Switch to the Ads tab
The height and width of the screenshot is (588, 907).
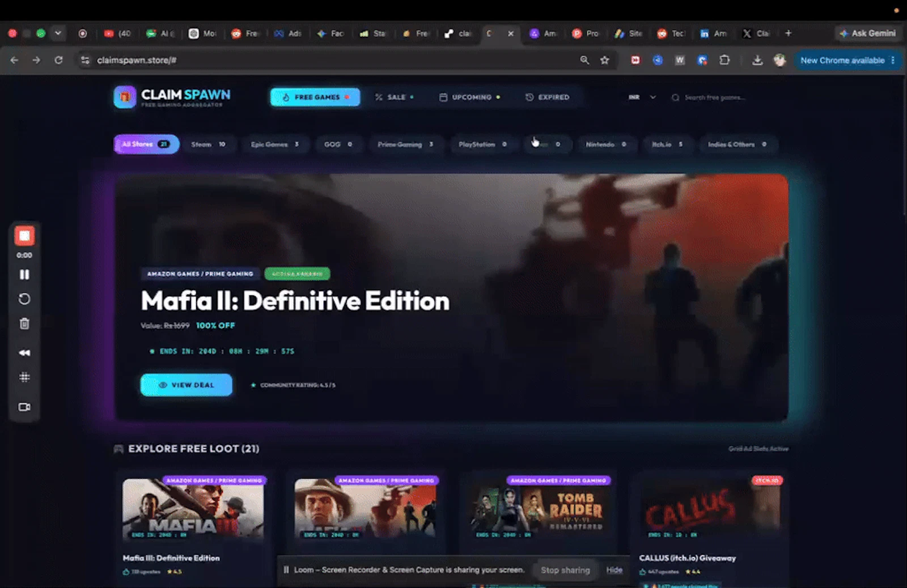click(x=288, y=33)
